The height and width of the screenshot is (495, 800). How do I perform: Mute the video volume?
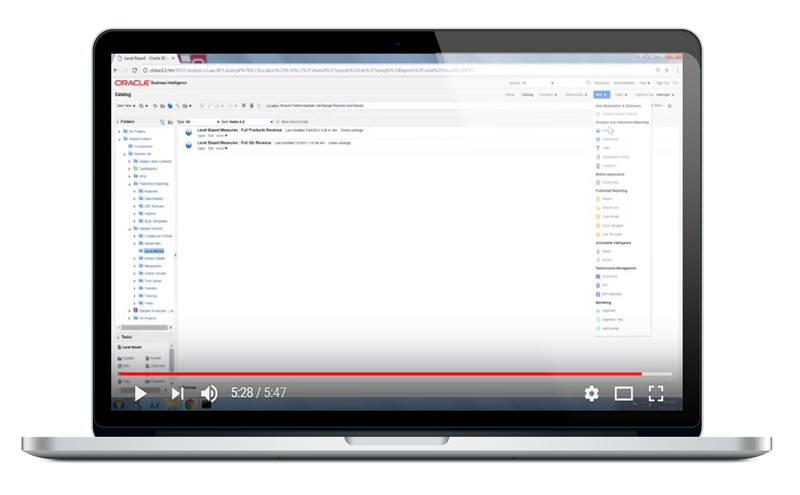209,393
